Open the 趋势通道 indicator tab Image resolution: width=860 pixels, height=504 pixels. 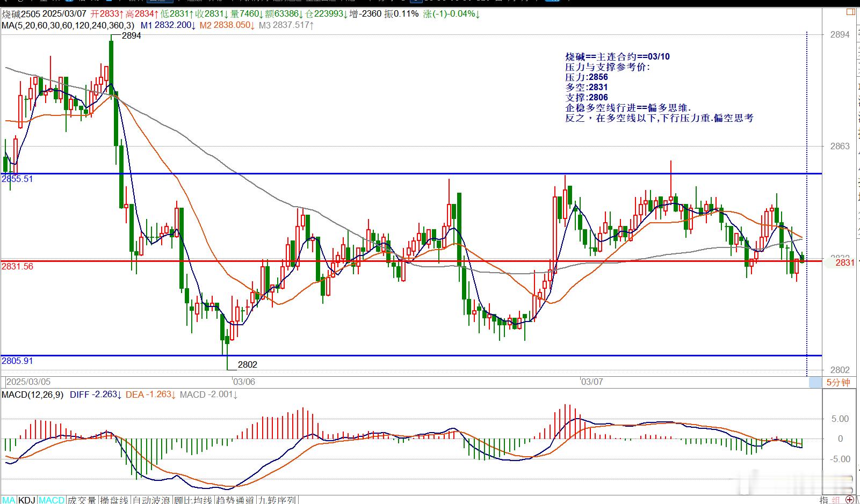point(235,500)
